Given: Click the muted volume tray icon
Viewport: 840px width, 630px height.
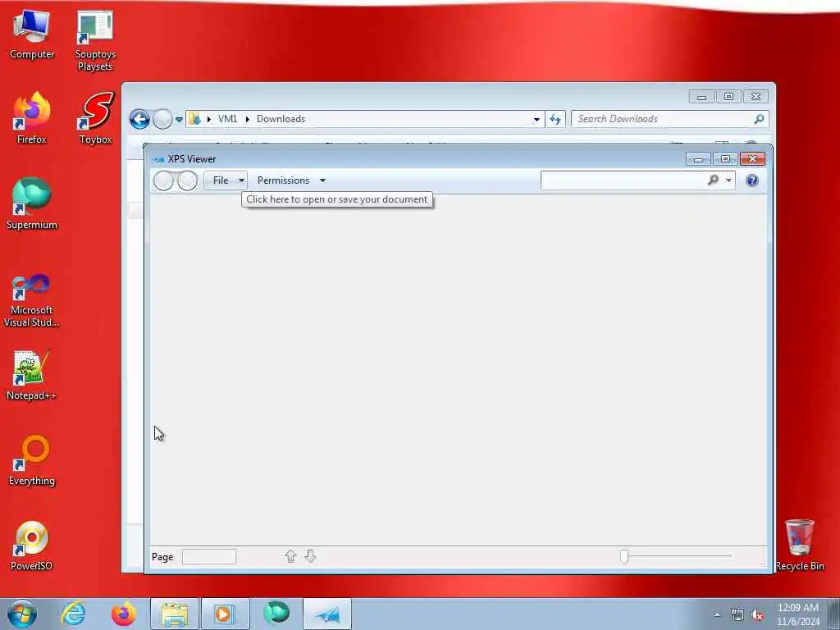Looking at the screenshot, I should point(757,615).
